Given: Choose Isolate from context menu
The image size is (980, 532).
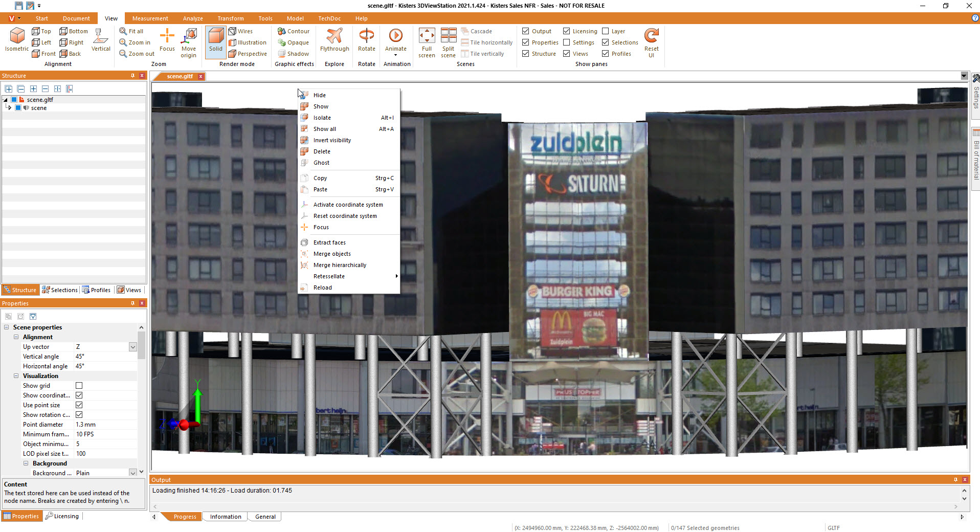Looking at the screenshot, I should point(349,118).
